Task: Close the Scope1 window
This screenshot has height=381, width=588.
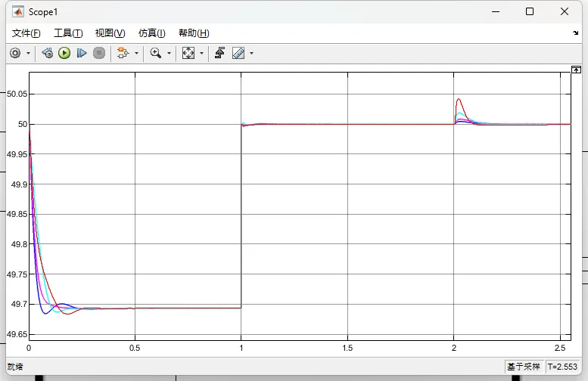Action: [565, 11]
